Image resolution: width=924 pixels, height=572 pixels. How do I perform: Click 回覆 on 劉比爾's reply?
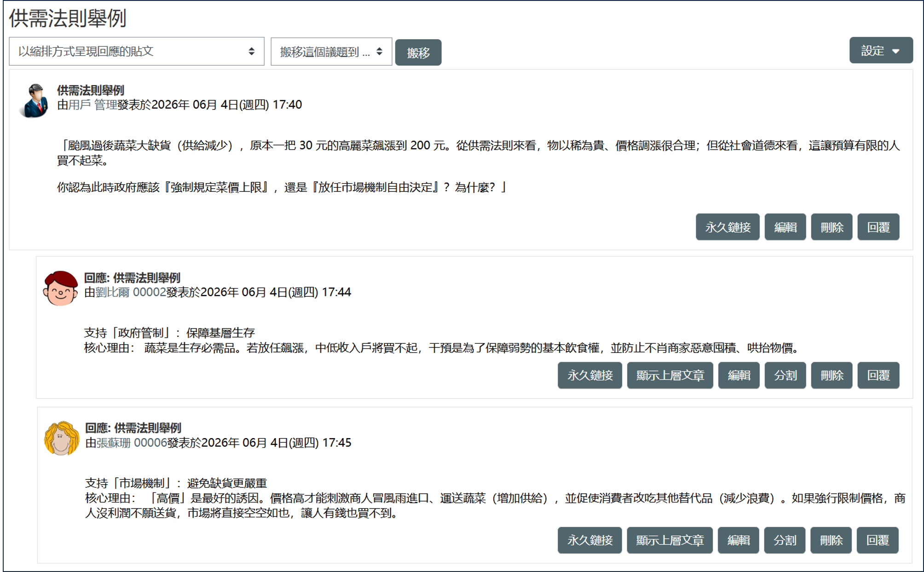click(878, 376)
